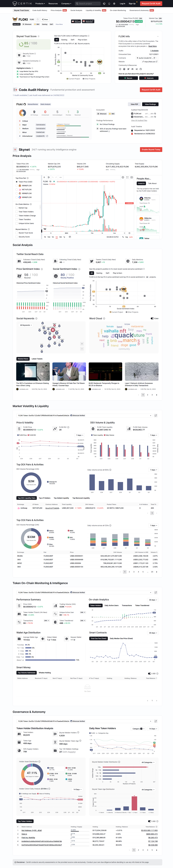Click the Log In button
The width and height of the screenshot is (173, 868).
click(x=122, y=4)
